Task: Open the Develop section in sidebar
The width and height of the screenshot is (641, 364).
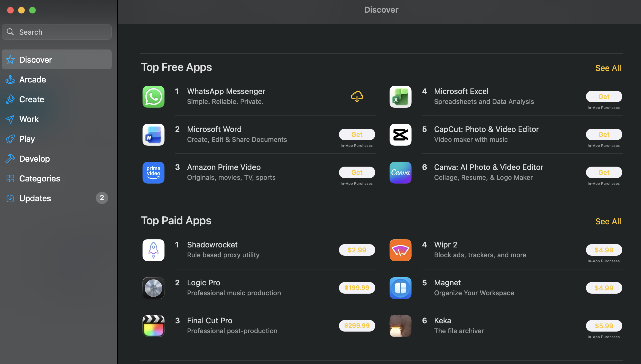Action: [34, 159]
